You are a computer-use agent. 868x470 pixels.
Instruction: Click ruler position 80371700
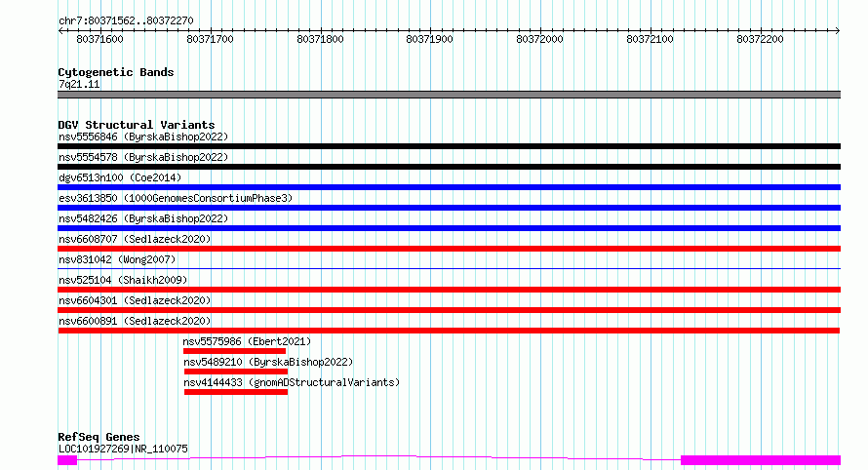click(210, 39)
